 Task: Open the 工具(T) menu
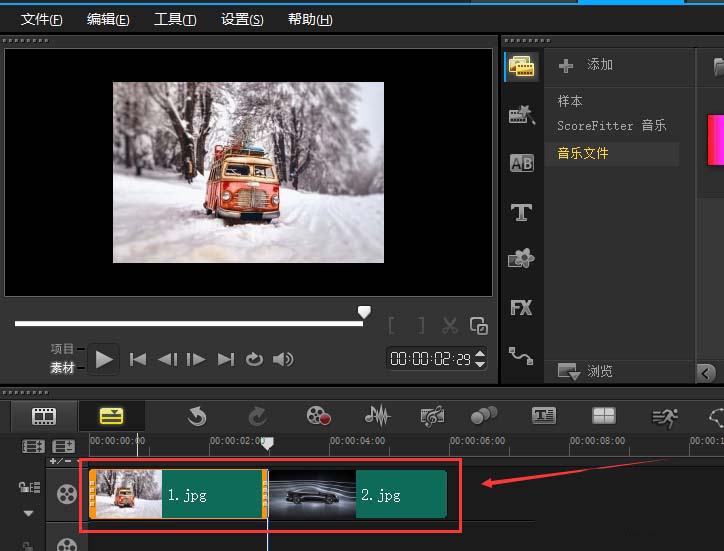coord(175,20)
